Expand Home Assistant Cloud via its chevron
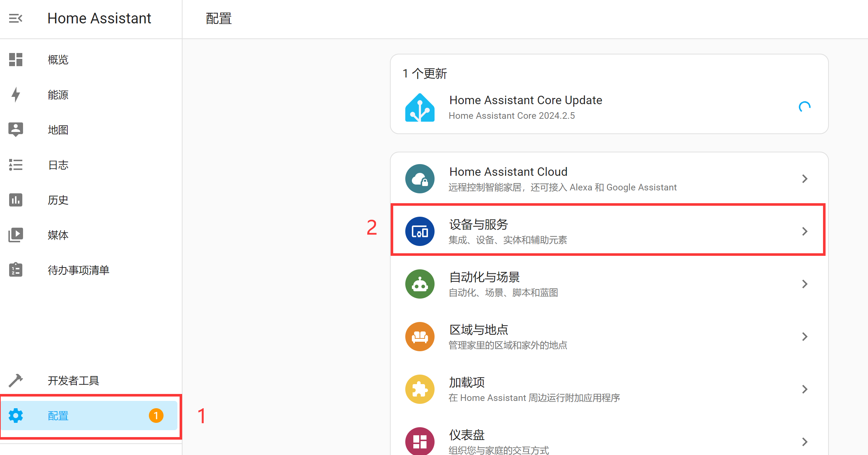This screenshot has height=455, width=868. coord(805,179)
